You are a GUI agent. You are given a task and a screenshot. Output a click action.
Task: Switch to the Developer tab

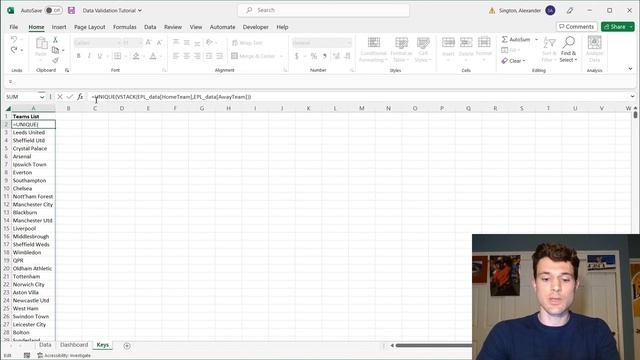[256, 27]
